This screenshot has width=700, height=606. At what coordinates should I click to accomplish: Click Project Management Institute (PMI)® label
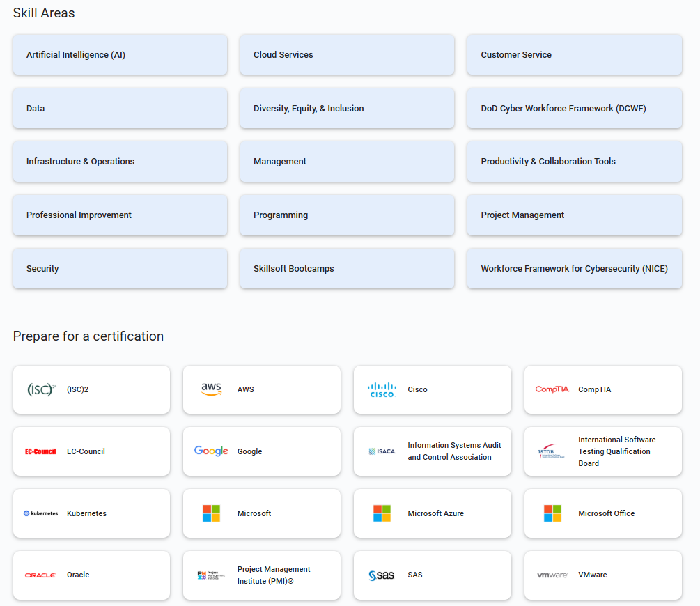[x=274, y=575]
